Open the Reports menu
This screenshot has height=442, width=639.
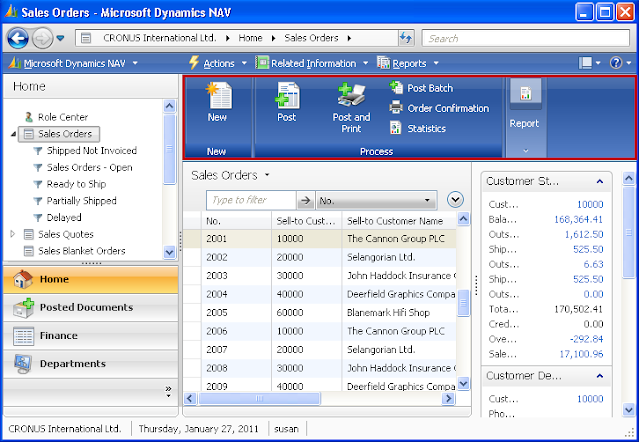(x=408, y=63)
